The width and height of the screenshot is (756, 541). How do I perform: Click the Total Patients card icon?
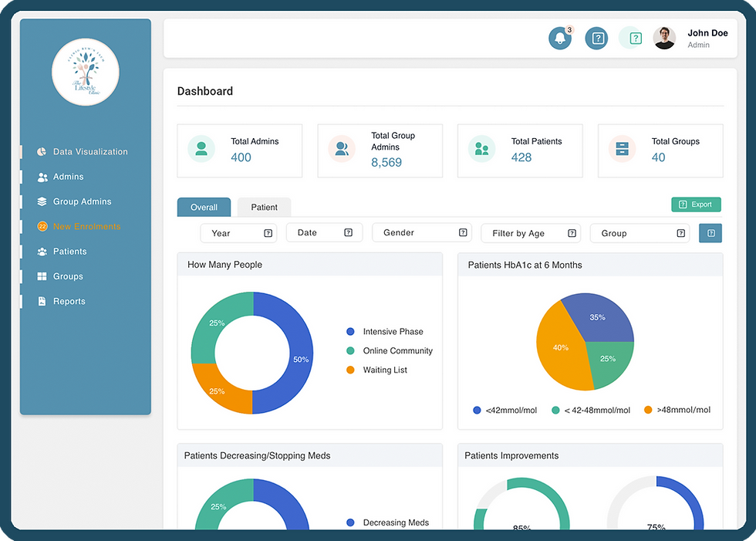pos(481,148)
